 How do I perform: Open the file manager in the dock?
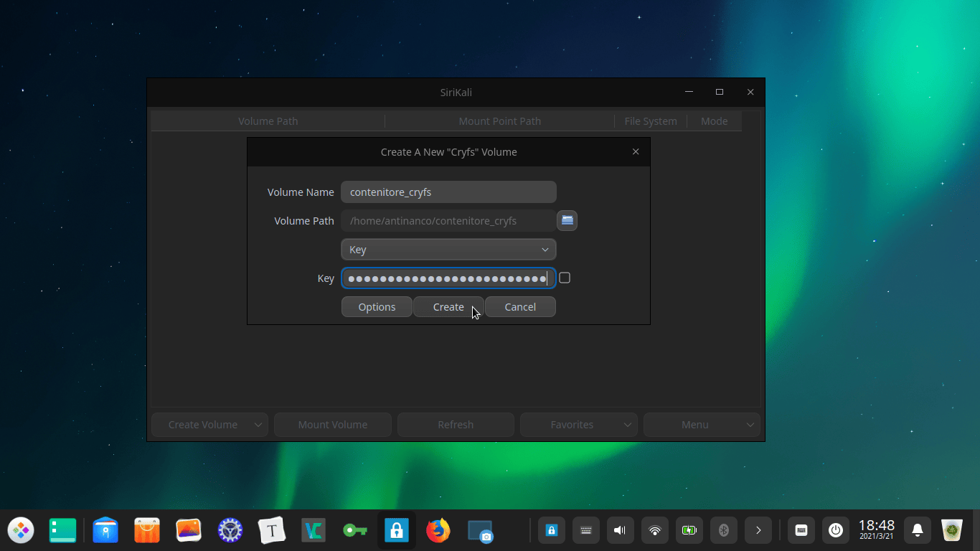point(105,531)
